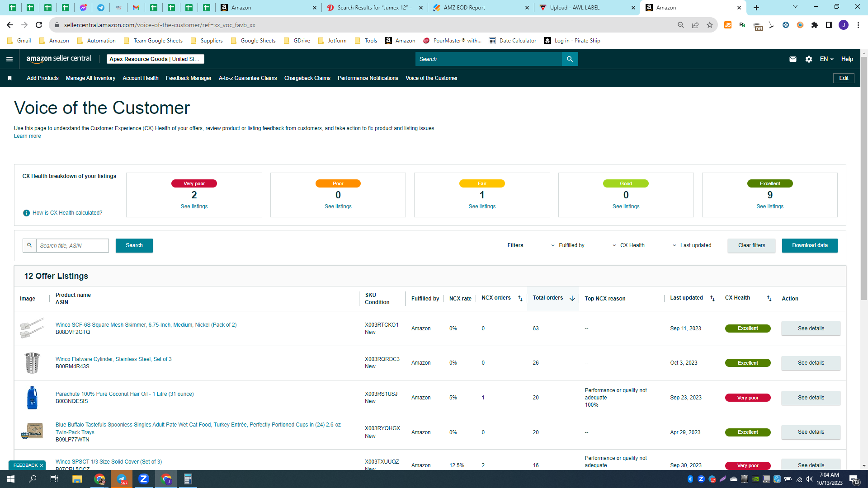Open the browser zoom icon
This screenshot has width=868, height=488.
681,25
